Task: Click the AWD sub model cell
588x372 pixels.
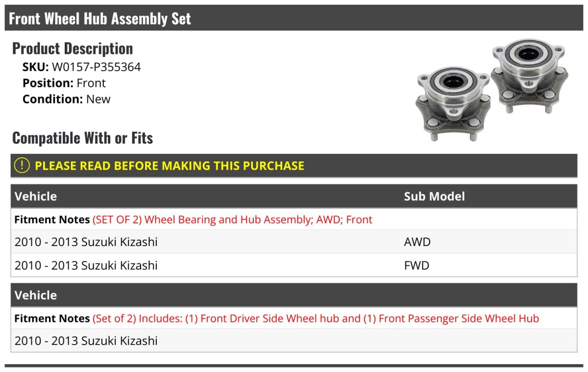Action: coord(417,242)
